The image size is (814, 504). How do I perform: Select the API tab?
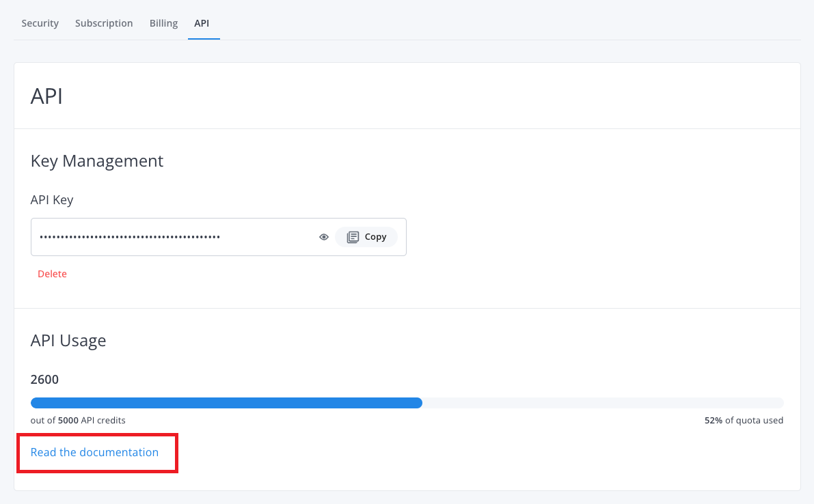[x=202, y=23]
